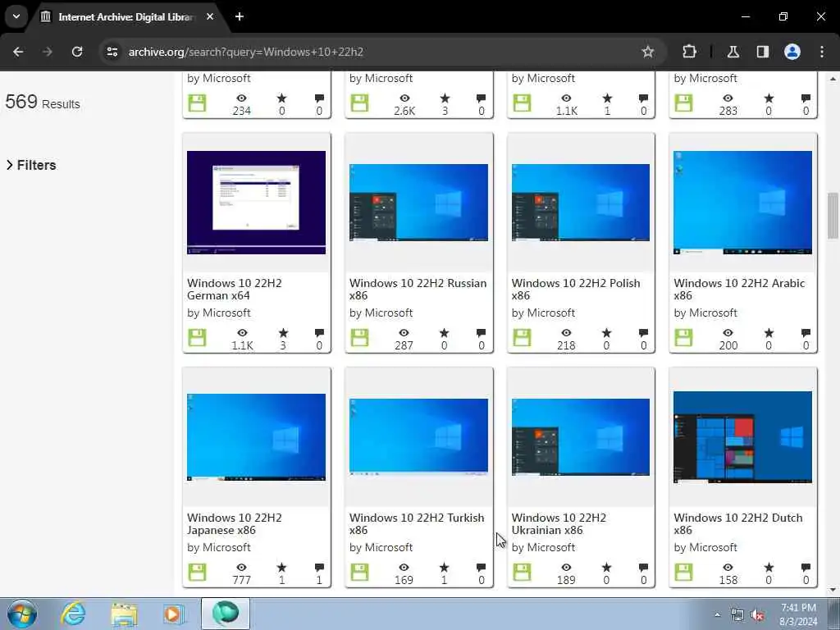
Task: Click scrollbar down arrow
Action: coord(833,590)
